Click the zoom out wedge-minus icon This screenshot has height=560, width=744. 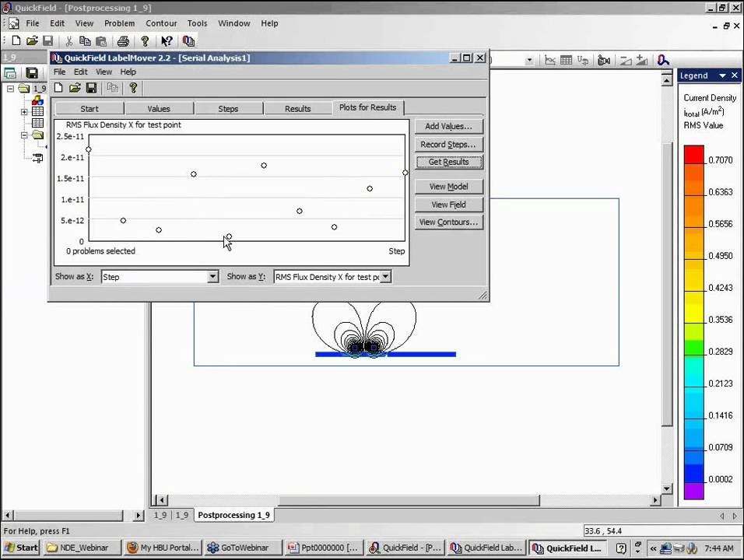click(x=626, y=60)
